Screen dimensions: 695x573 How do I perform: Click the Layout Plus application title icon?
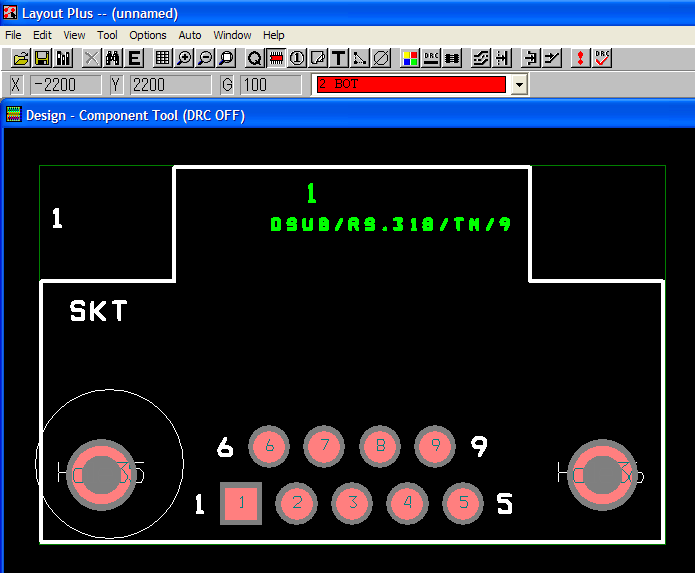tap(10, 13)
